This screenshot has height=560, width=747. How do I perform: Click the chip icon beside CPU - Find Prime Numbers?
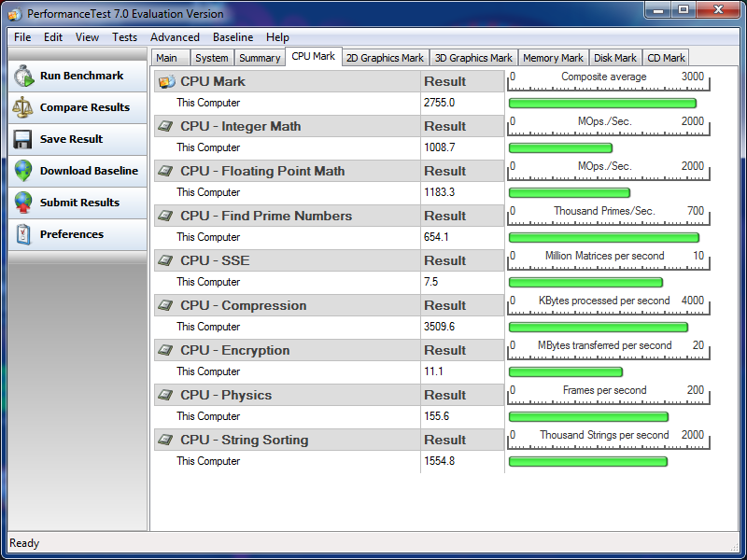click(x=165, y=216)
